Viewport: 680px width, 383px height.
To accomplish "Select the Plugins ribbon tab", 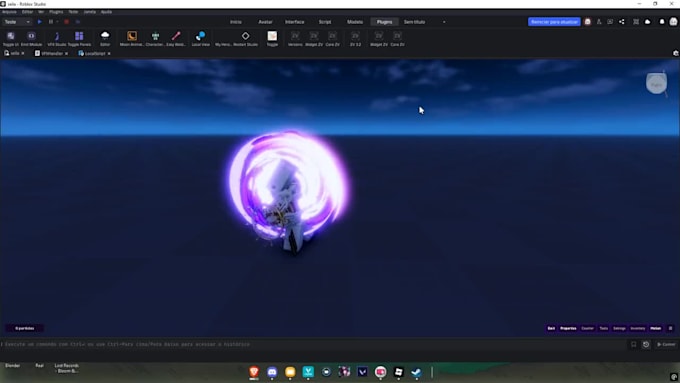I will [x=385, y=22].
